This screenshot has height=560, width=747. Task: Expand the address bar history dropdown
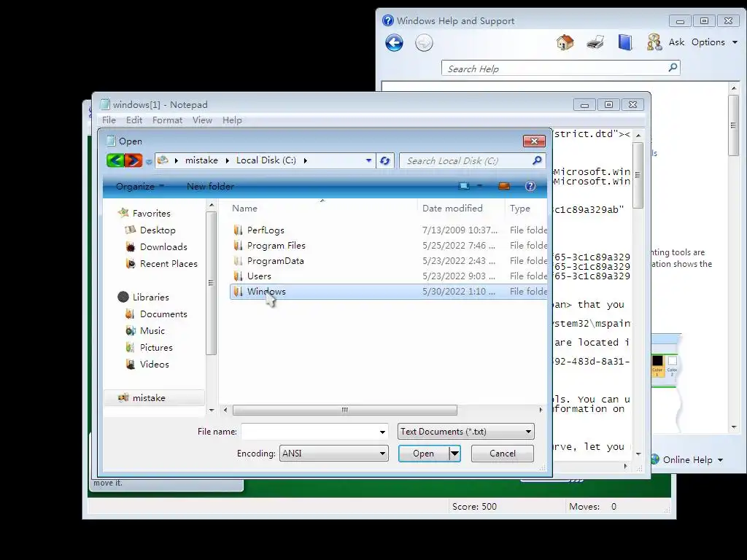pos(368,161)
